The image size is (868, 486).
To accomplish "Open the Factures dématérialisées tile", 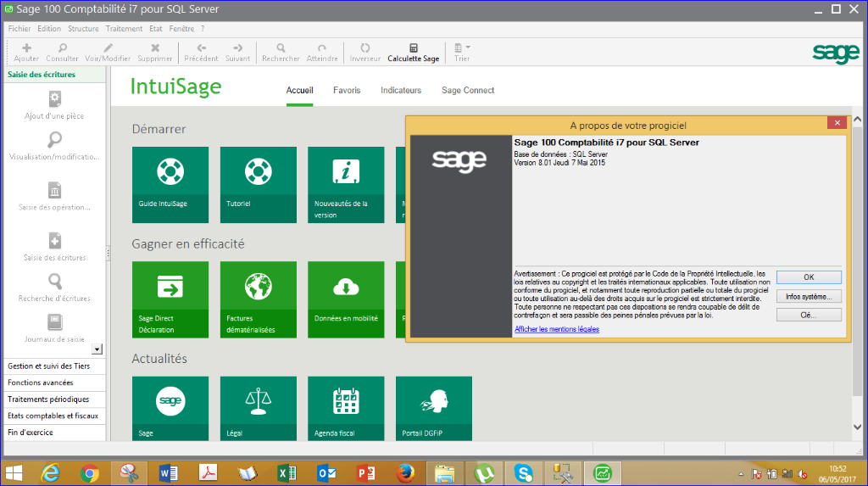I will coord(258,299).
